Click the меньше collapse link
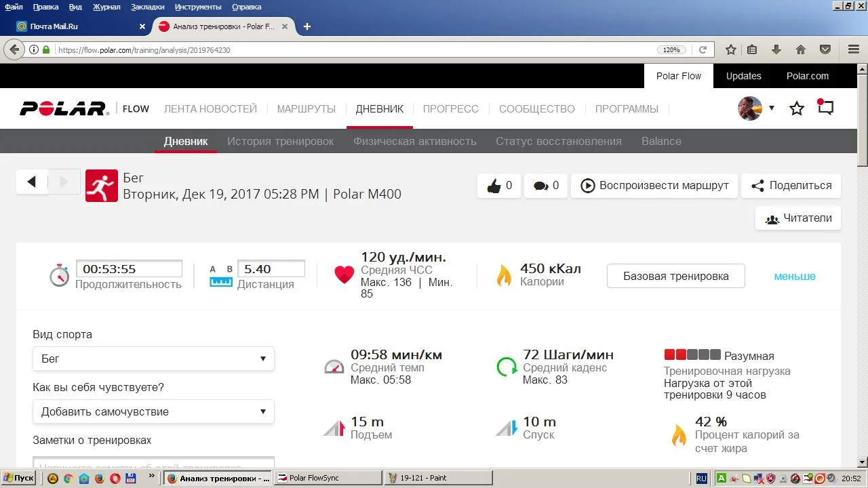This screenshot has height=488, width=868. click(x=795, y=276)
